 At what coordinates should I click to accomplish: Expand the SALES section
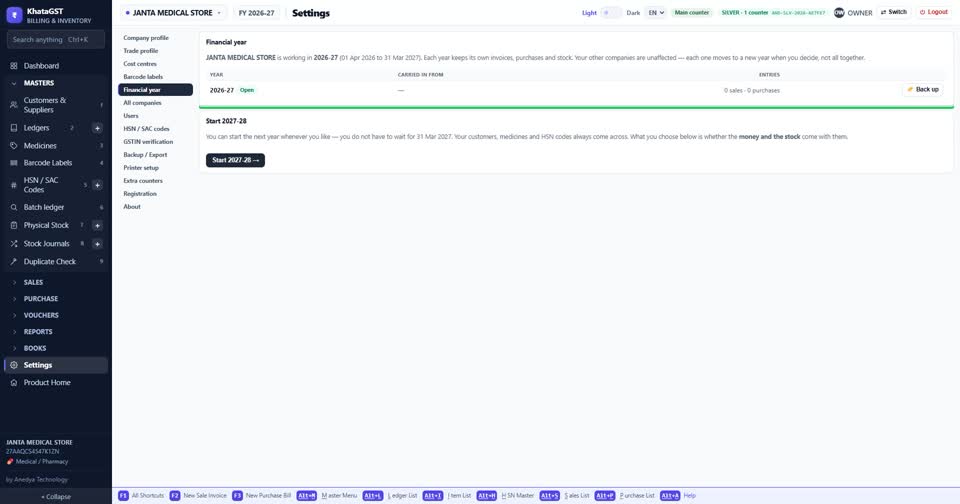tap(56, 282)
